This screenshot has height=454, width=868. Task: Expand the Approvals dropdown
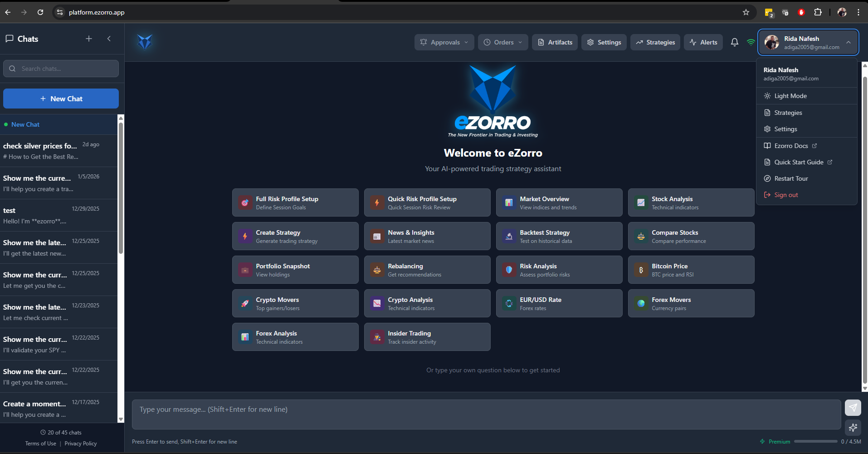coord(444,42)
